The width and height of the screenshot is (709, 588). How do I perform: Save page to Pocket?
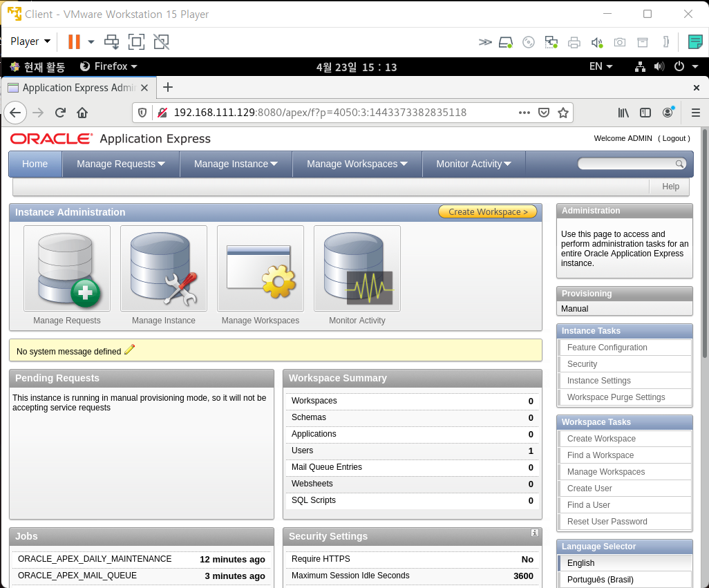[544, 113]
